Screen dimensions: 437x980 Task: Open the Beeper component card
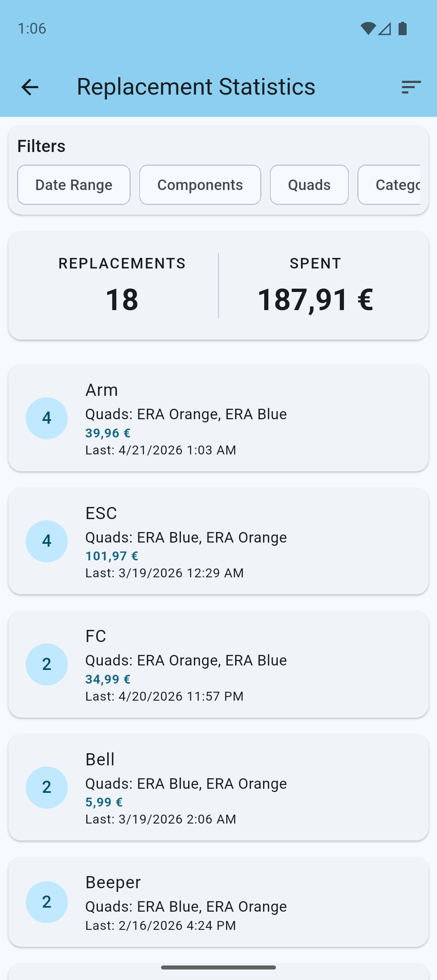point(218,902)
